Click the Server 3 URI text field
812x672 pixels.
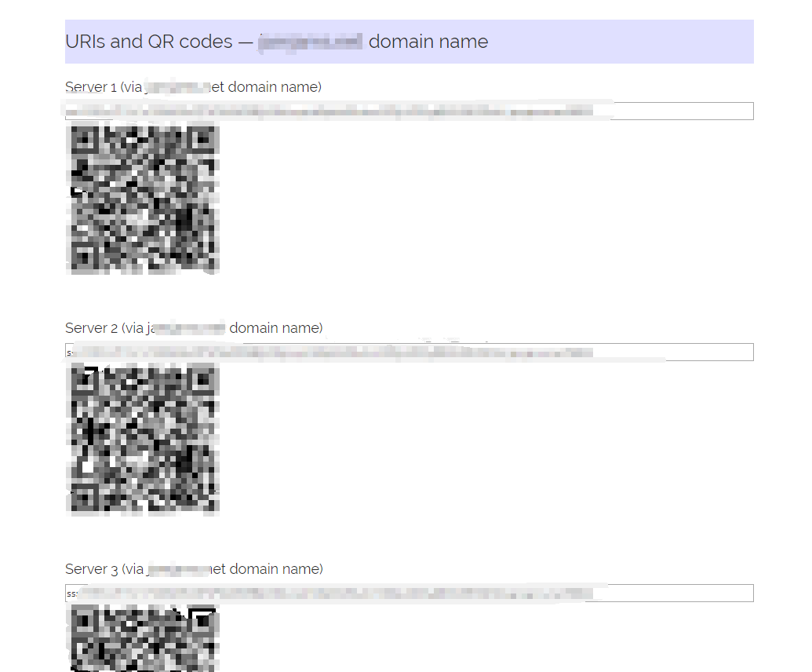(409, 593)
